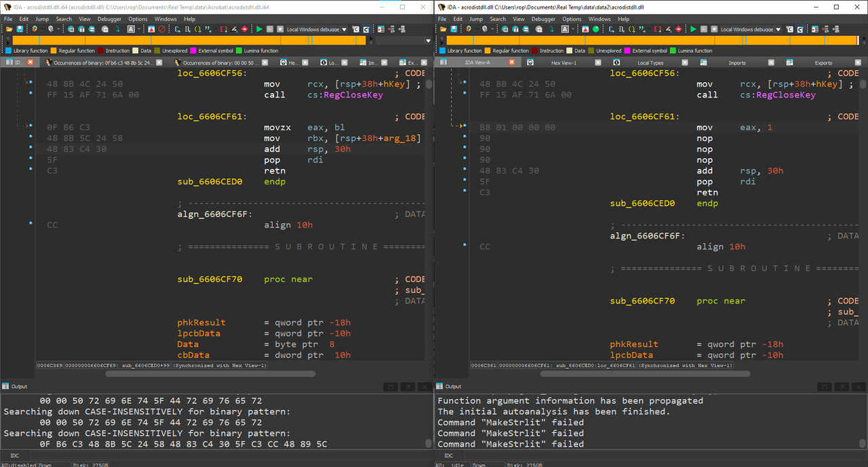The image size is (868, 467).
Task: Click the terminate process square in left IDA window
Action: pyautogui.click(x=280, y=29)
